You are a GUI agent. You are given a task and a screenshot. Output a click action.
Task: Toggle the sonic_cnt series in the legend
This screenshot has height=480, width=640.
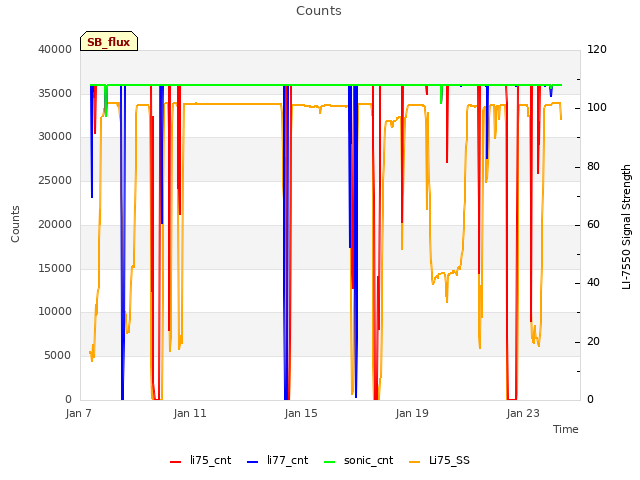[358, 461]
